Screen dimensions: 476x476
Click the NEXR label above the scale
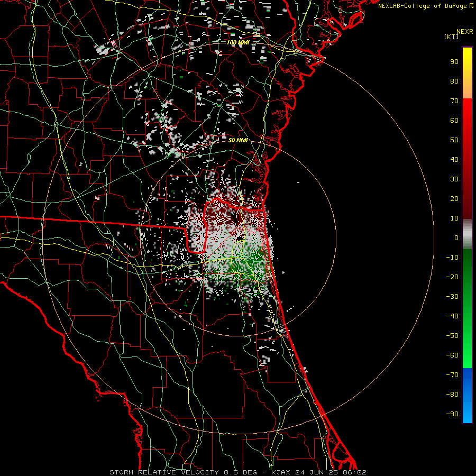click(465, 32)
